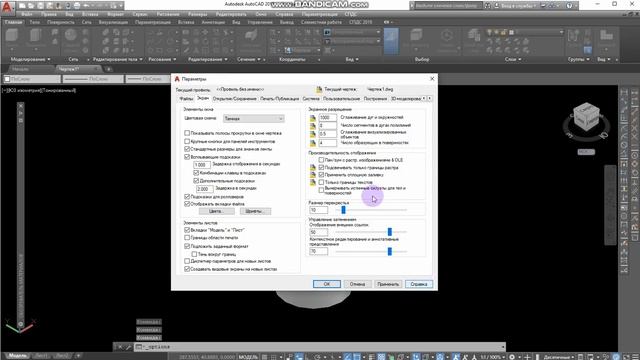Uncheck 'Стандартные размеры для значков ленты'
The image size is (640, 360).
pos(187,149)
